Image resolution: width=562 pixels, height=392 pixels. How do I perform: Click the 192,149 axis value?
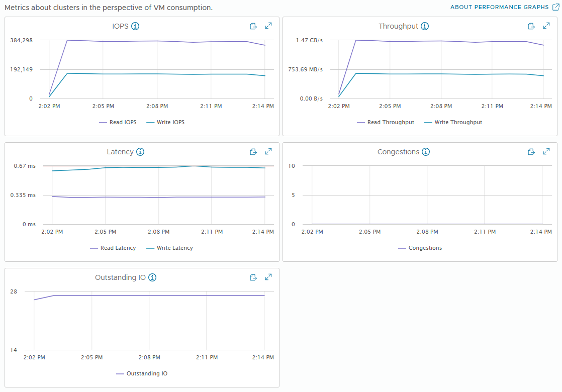pos(22,69)
